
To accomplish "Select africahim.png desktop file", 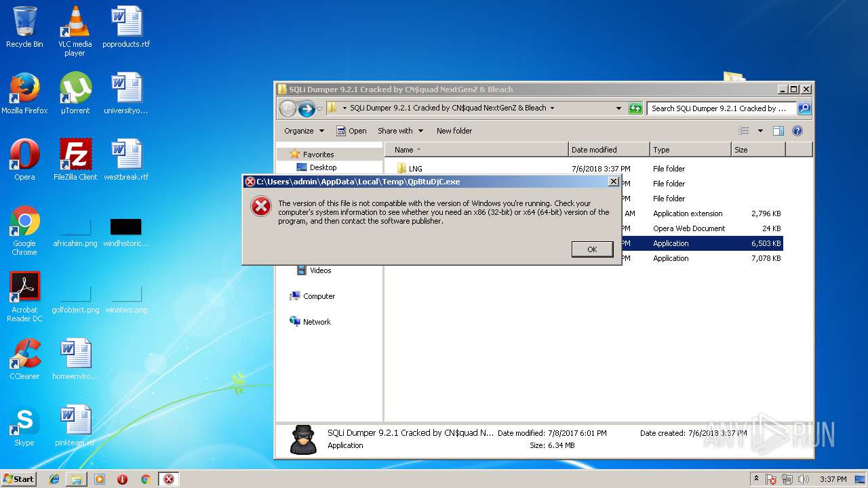I will [75, 230].
